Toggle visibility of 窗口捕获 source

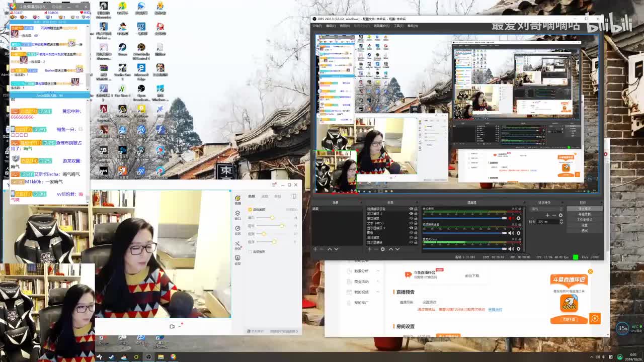click(x=411, y=218)
